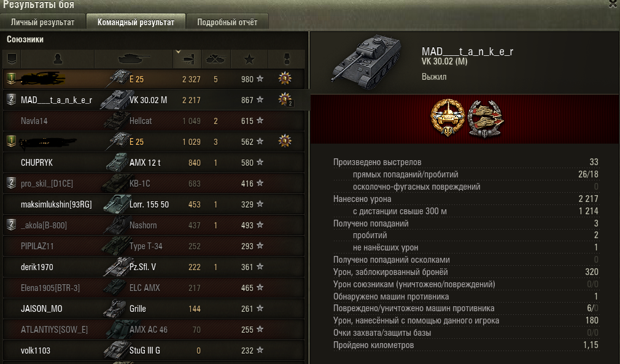The width and height of the screenshot is (620, 364).
Task: Select CHUPRYK AMX 12 t row
Action: 154,163
